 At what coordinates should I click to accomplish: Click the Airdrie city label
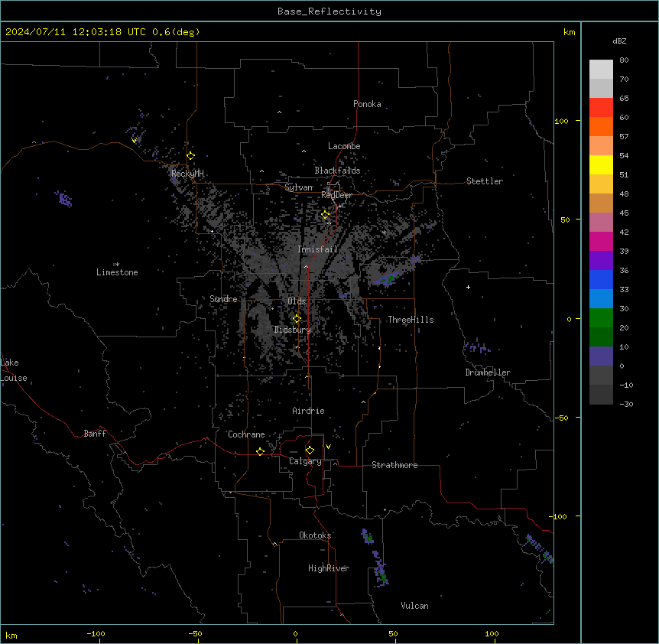[309, 411]
